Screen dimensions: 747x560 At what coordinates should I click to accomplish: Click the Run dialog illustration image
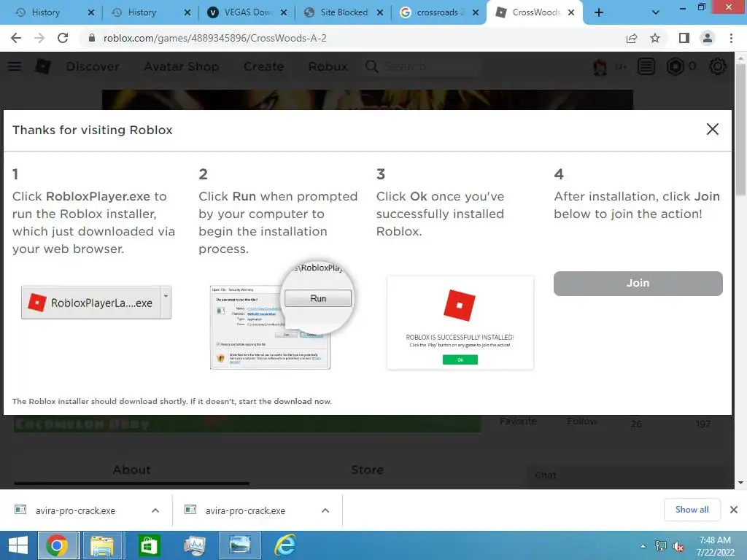tap(281, 315)
